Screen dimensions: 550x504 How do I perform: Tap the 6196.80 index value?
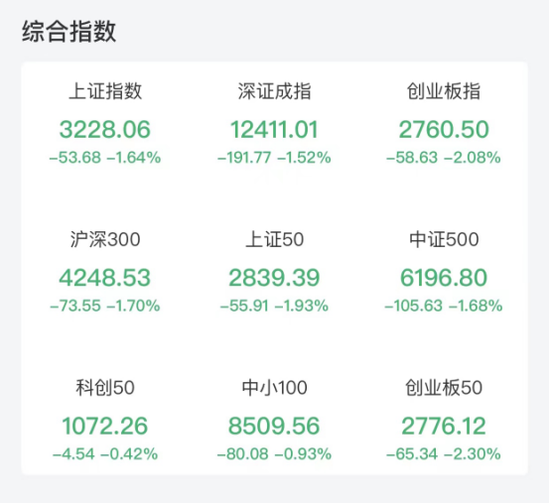pos(444,278)
